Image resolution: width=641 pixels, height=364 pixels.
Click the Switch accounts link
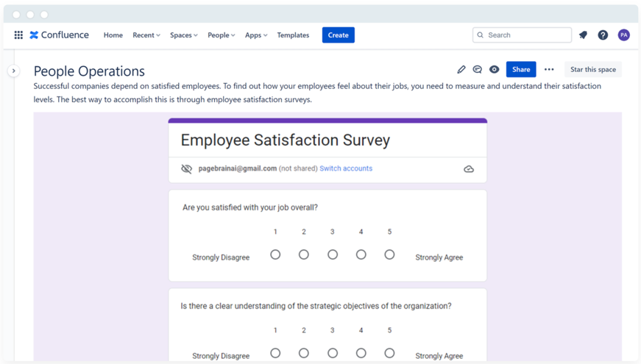(x=346, y=168)
